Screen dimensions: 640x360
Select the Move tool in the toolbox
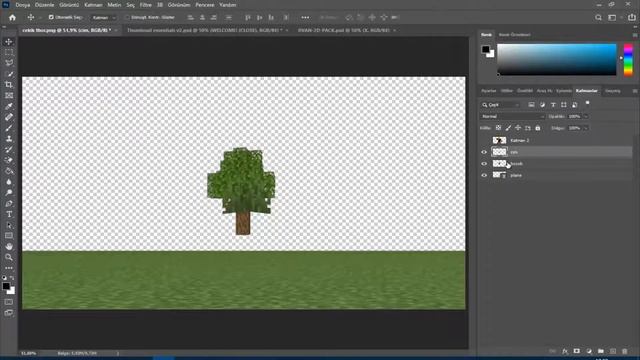click(9, 42)
